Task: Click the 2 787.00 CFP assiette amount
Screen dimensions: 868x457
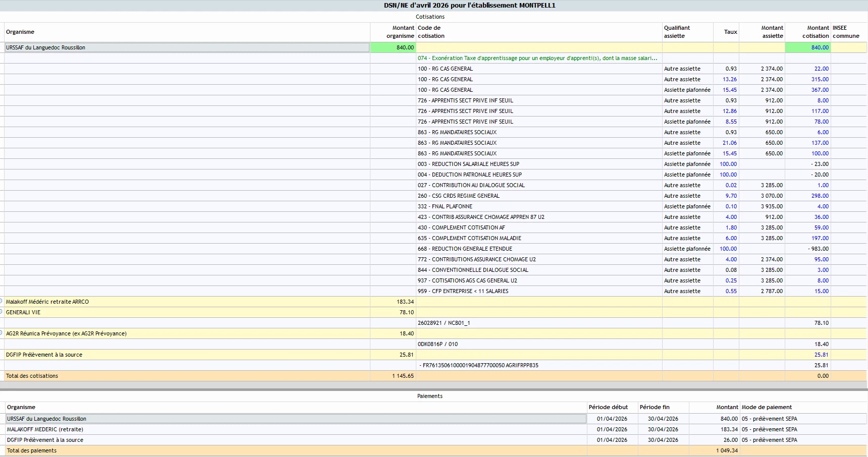Action: (772, 291)
